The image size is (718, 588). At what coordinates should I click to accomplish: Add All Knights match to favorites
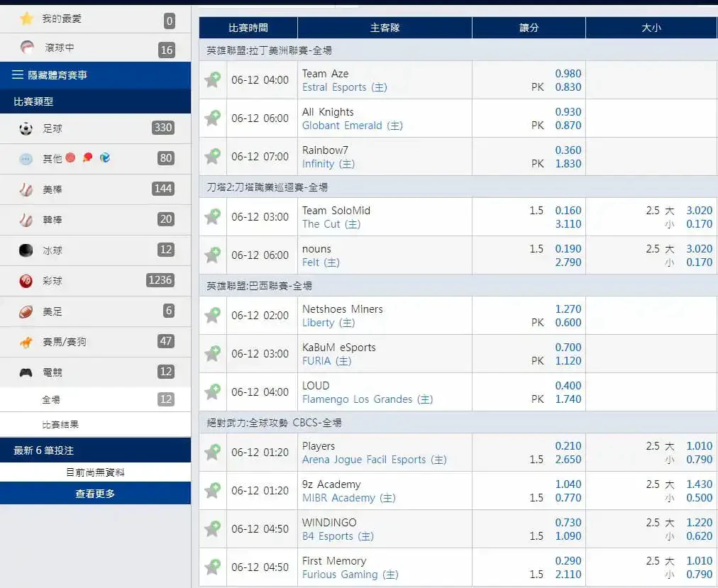tap(213, 118)
